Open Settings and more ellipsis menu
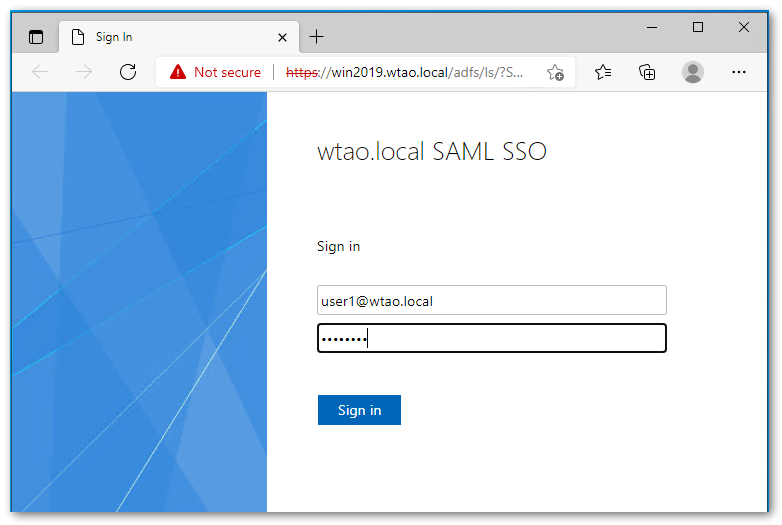 click(739, 72)
